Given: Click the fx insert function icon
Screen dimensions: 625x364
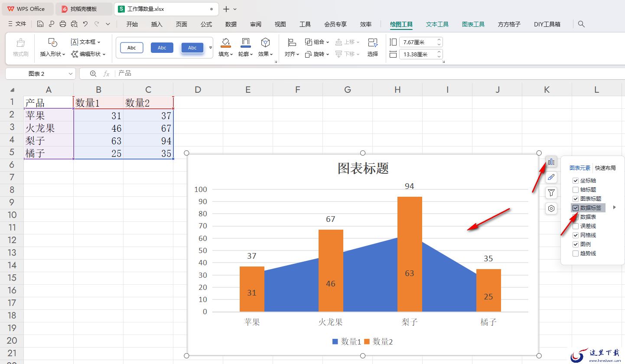Looking at the screenshot, I should point(106,74).
